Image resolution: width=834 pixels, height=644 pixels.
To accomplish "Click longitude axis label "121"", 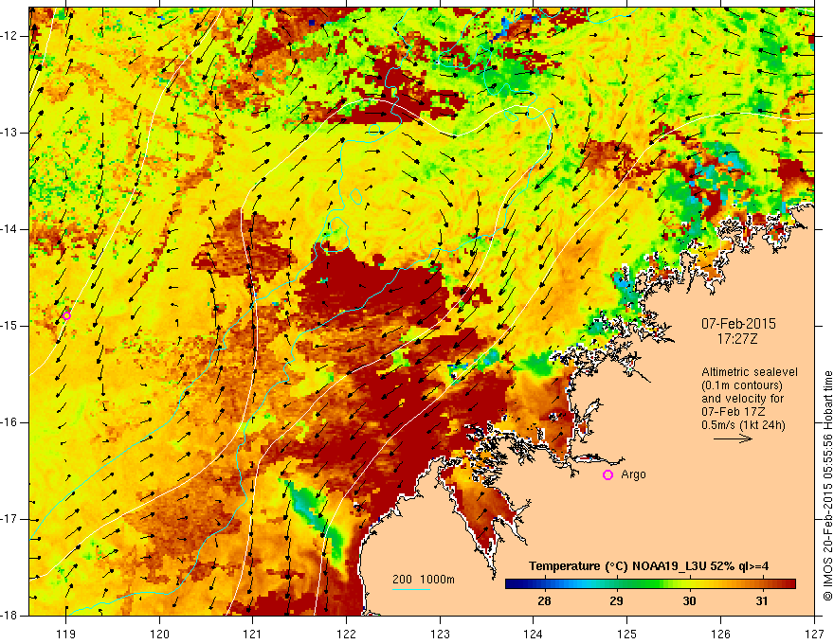I will point(253,634).
